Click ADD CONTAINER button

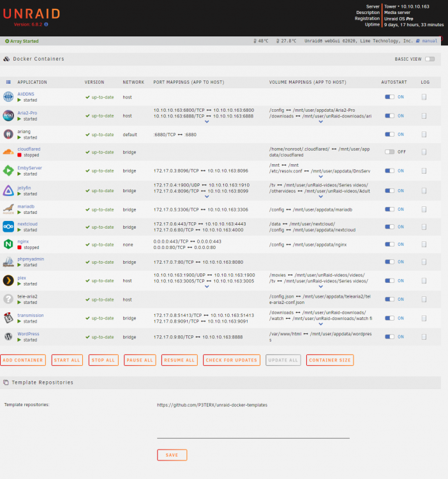[x=23, y=360]
